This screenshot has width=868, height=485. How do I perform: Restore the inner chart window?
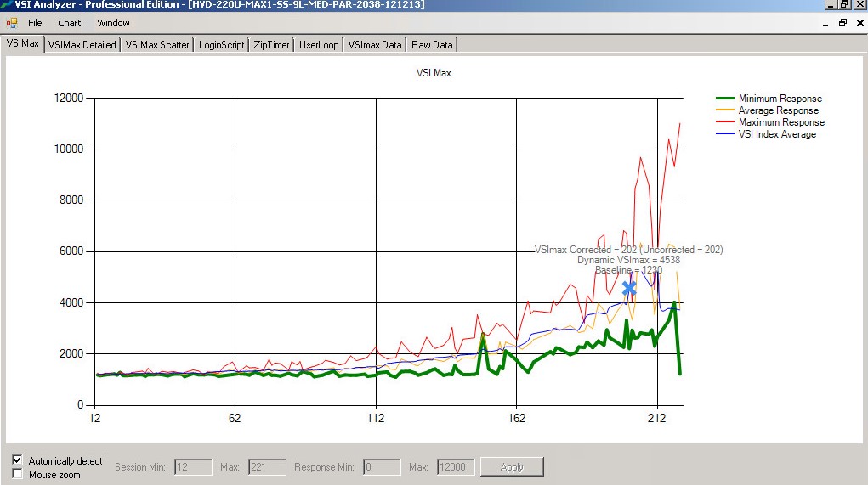click(x=842, y=23)
